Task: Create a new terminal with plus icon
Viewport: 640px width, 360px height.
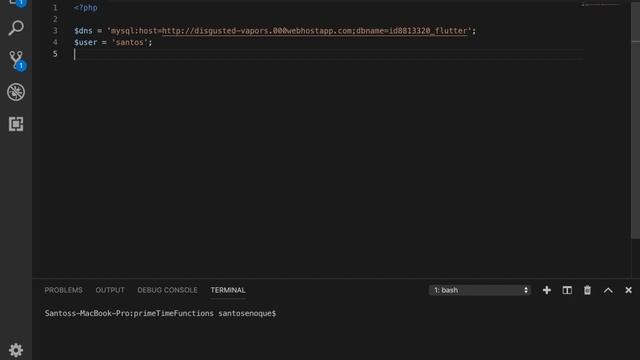Action: (x=547, y=290)
